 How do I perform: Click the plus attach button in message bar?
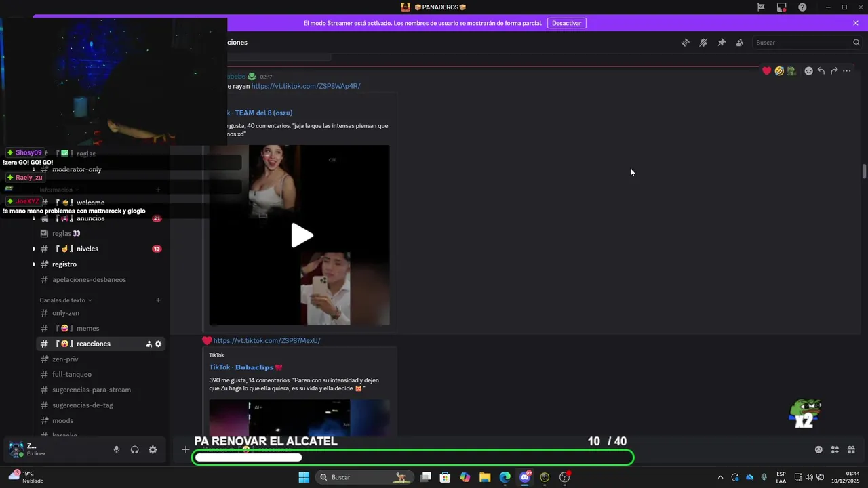tap(186, 449)
